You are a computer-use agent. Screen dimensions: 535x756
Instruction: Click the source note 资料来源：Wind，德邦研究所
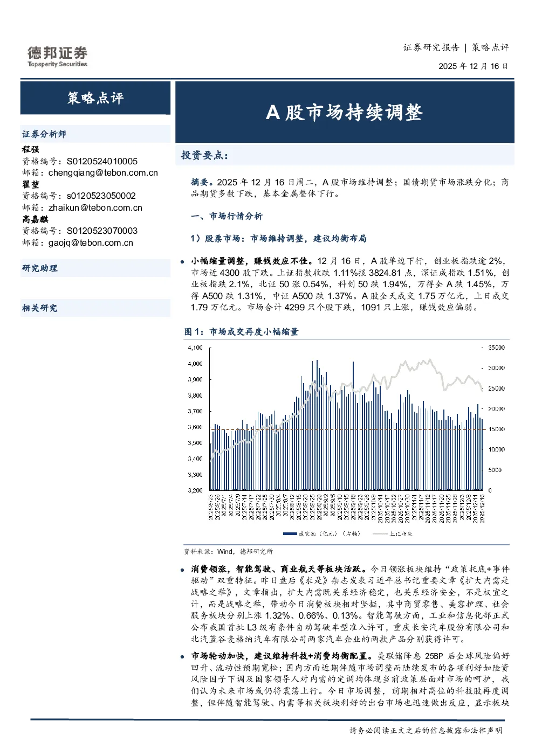pos(228,552)
